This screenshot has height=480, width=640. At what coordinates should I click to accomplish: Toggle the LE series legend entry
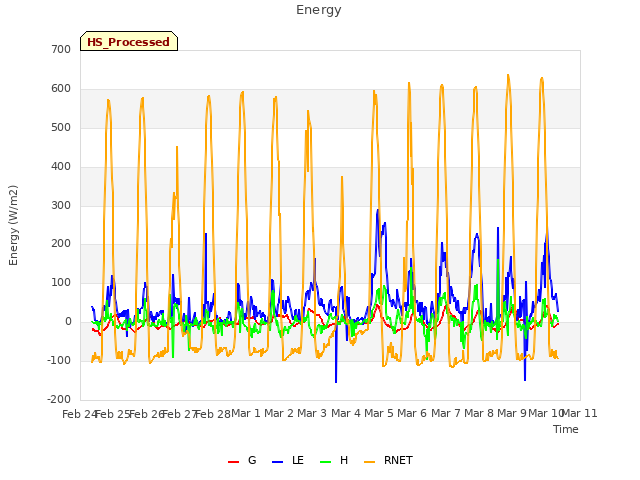[288, 460]
